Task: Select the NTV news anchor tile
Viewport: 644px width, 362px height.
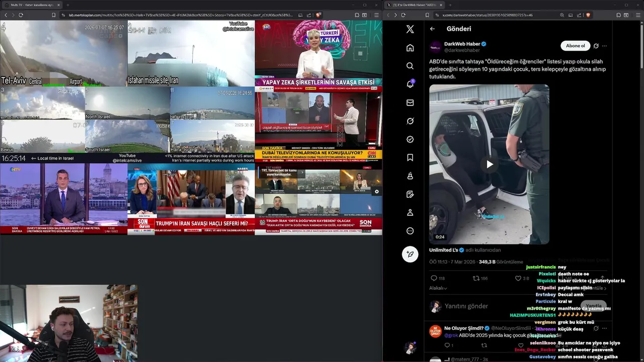Action: 63,199
